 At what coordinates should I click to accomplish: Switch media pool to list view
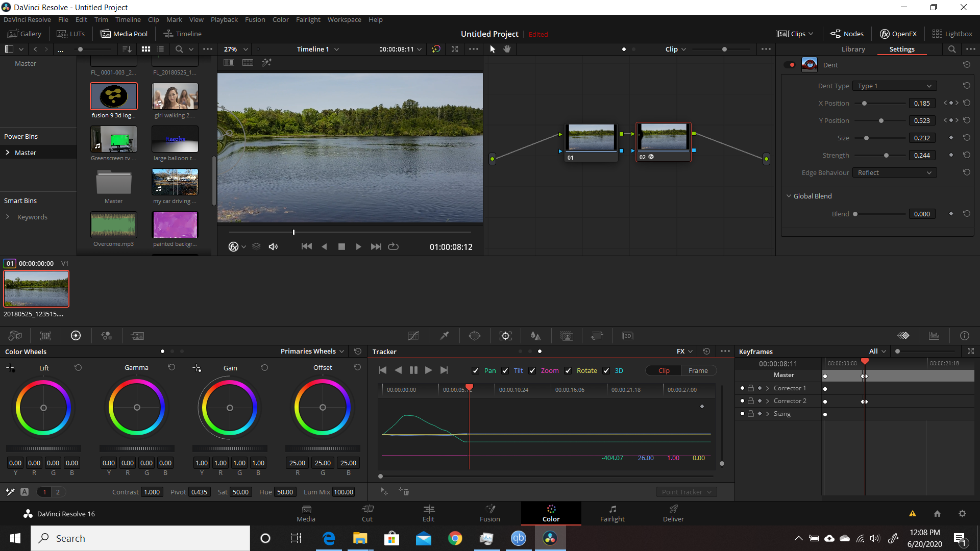pyautogui.click(x=160, y=49)
